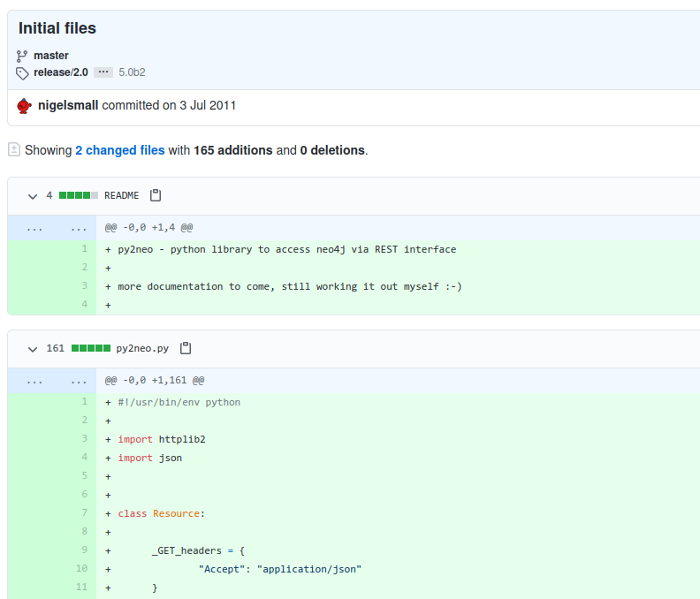Image resolution: width=700 pixels, height=599 pixels.
Task: Collapse the py2neo.py file diff
Action: pos(33,349)
